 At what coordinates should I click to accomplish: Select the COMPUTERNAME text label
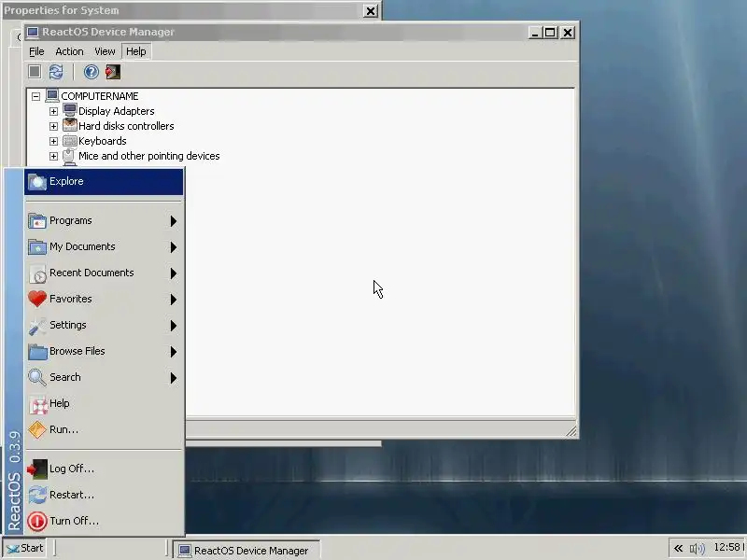100,96
